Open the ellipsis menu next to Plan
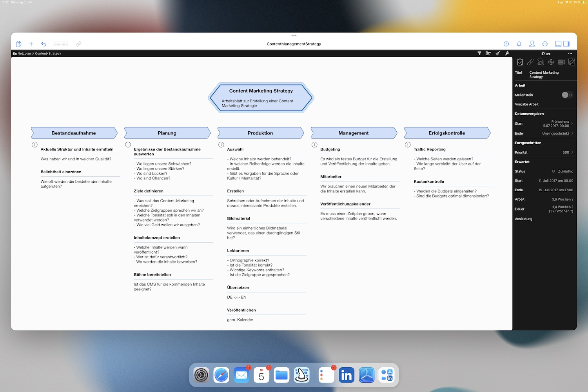Screen dimensions: 588x392 570,54
